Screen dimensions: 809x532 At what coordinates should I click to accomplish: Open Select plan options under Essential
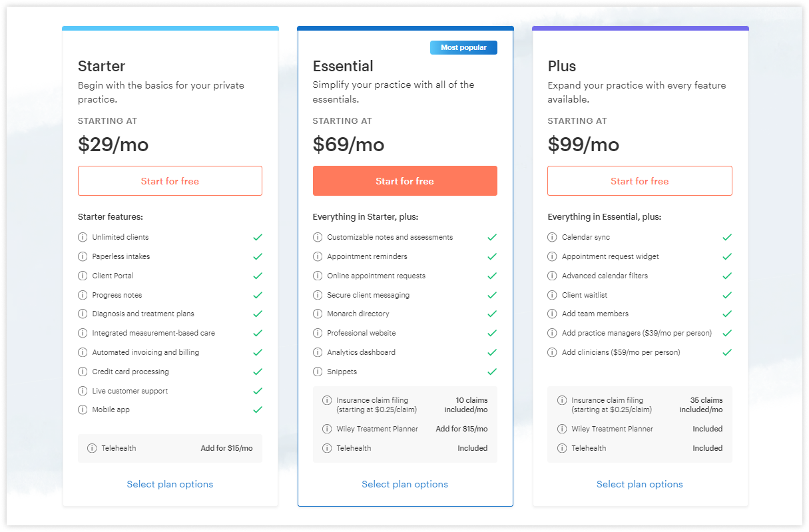click(405, 484)
